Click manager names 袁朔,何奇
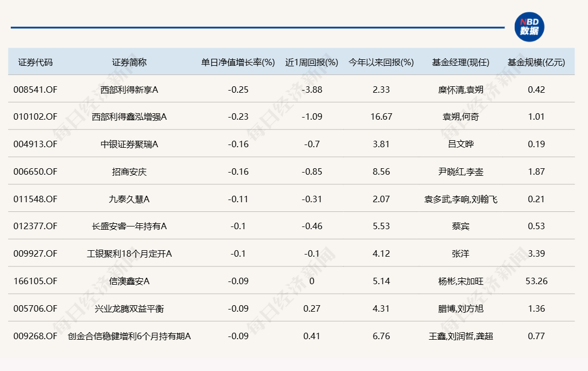This screenshot has width=588, height=371. 461,116
